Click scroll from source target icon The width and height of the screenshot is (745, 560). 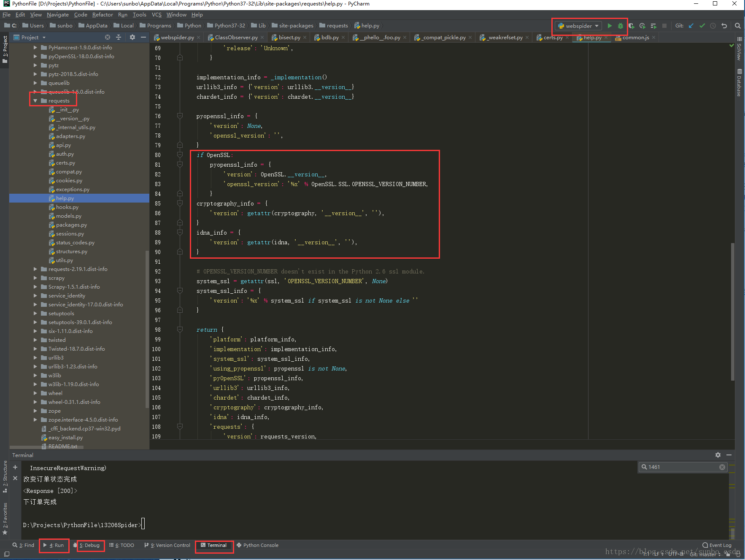click(x=108, y=37)
